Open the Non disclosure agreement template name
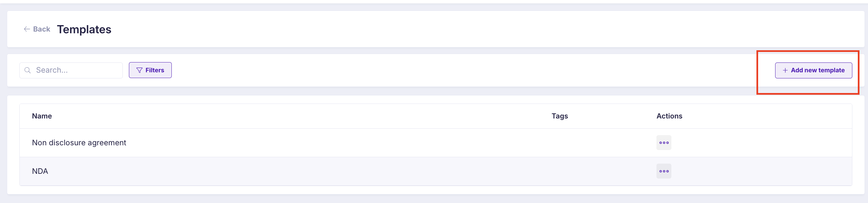The image size is (868, 203). pyautogui.click(x=79, y=143)
